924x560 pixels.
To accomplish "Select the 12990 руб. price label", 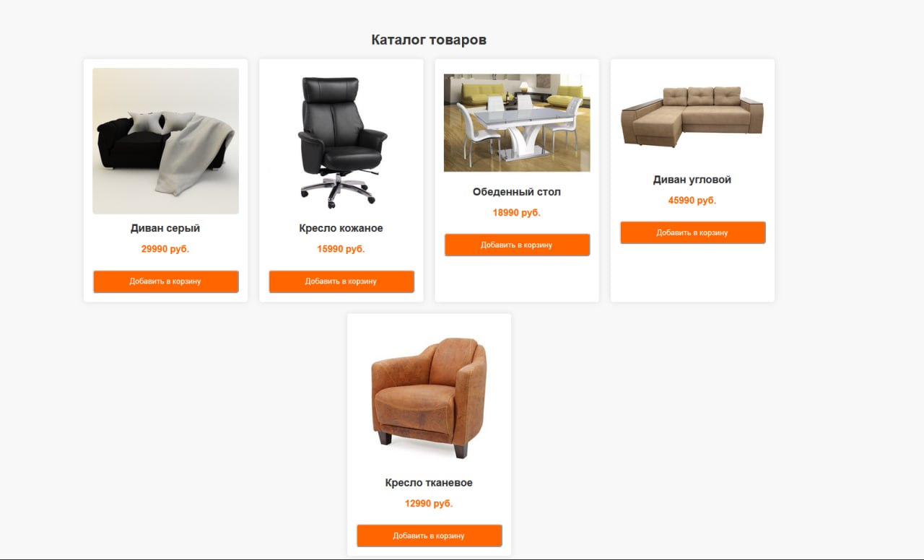I will (429, 504).
